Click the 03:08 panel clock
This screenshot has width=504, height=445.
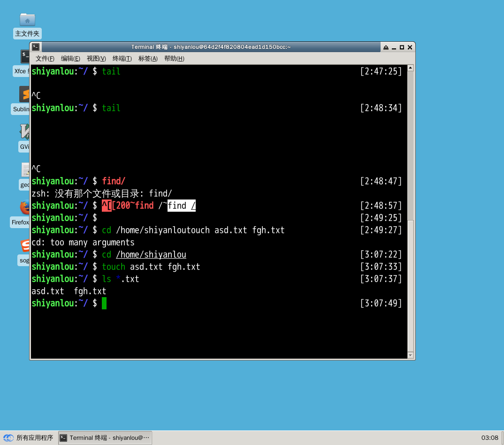tap(489, 437)
